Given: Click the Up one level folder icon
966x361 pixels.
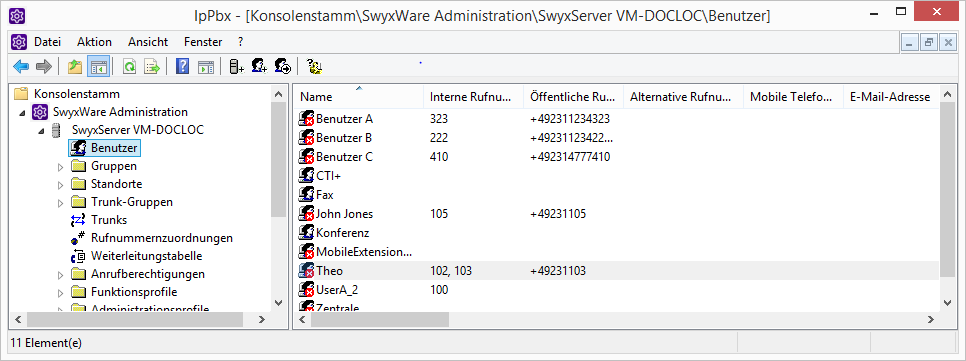Looking at the screenshot, I should (75, 67).
